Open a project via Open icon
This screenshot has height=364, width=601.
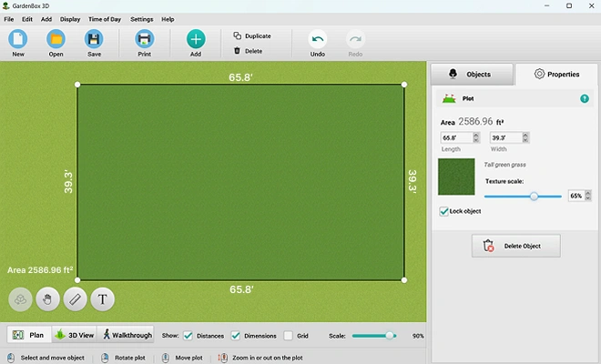56,39
